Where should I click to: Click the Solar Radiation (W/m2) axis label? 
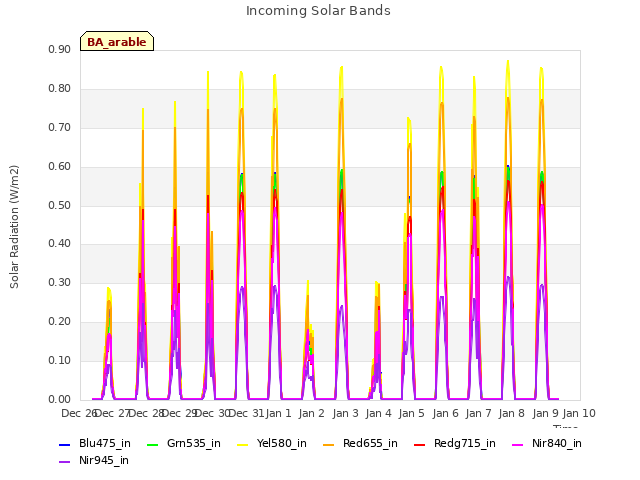pyautogui.click(x=14, y=227)
